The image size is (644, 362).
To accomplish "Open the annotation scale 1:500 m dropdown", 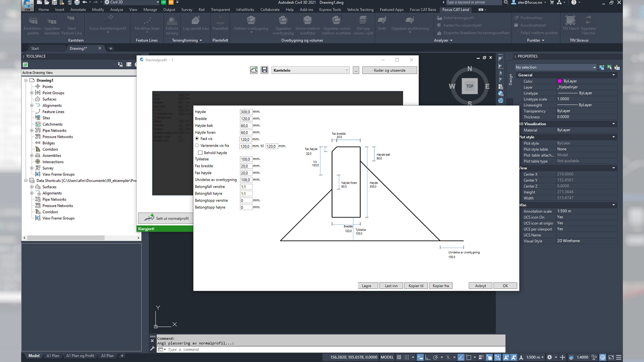I will point(535,357).
